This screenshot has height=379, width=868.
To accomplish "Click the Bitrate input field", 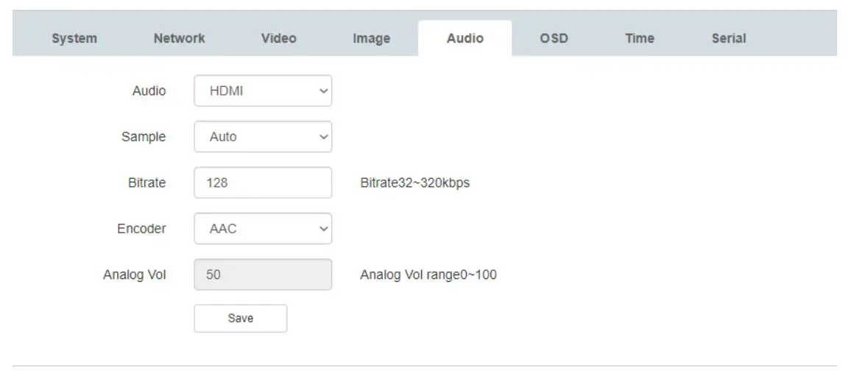I will [x=263, y=183].
